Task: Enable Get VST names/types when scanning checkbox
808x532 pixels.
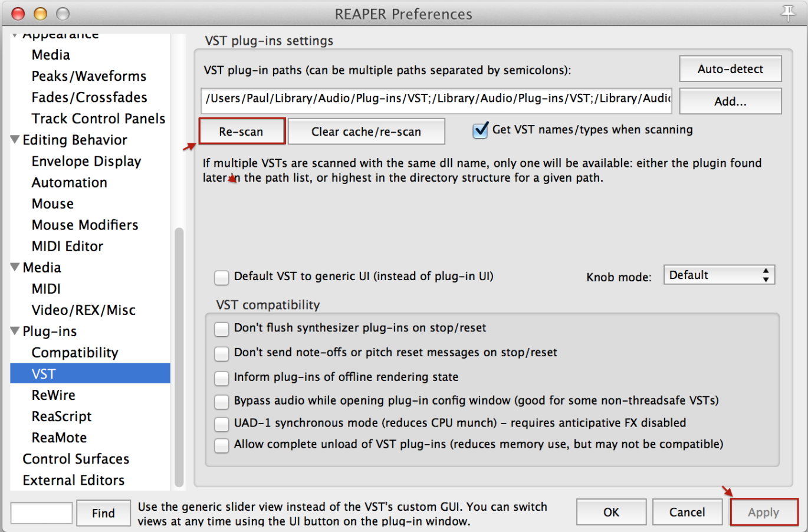Action: click(x=481, y=130)
